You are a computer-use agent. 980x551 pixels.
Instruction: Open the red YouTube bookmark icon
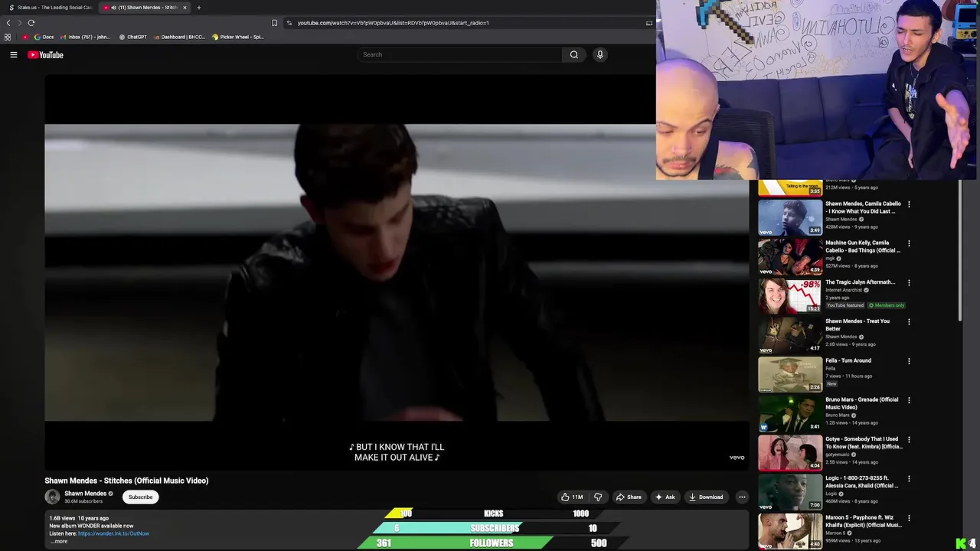click(x=25, y=37)
